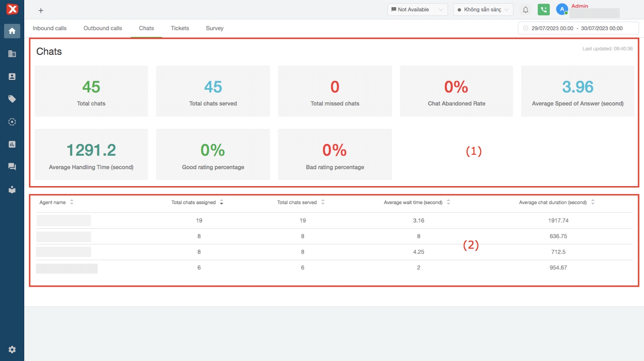The height and width of the screenshot is (361, 644).
Task: Open the bar chart reports icon
Action: (12, 144)
